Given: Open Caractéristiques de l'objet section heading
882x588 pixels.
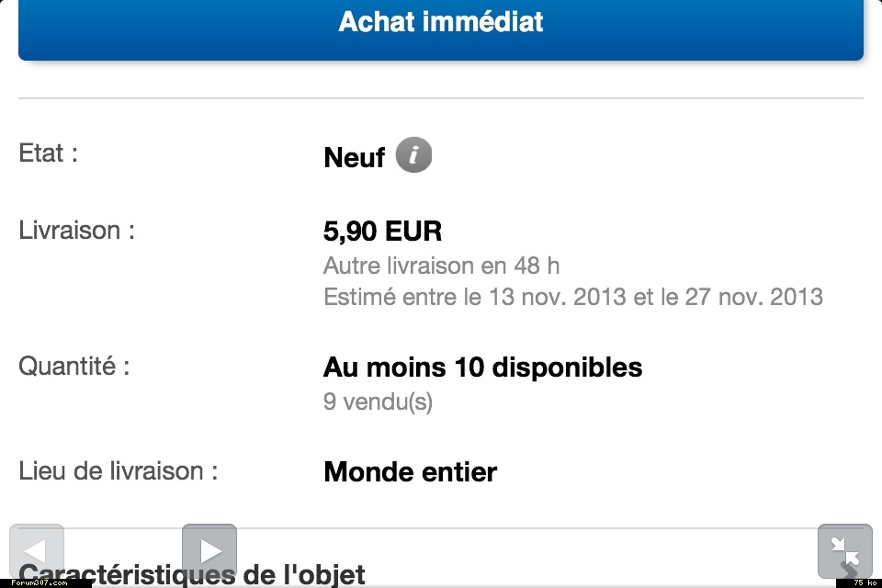Looking at the screenshot, I should 303,575.
